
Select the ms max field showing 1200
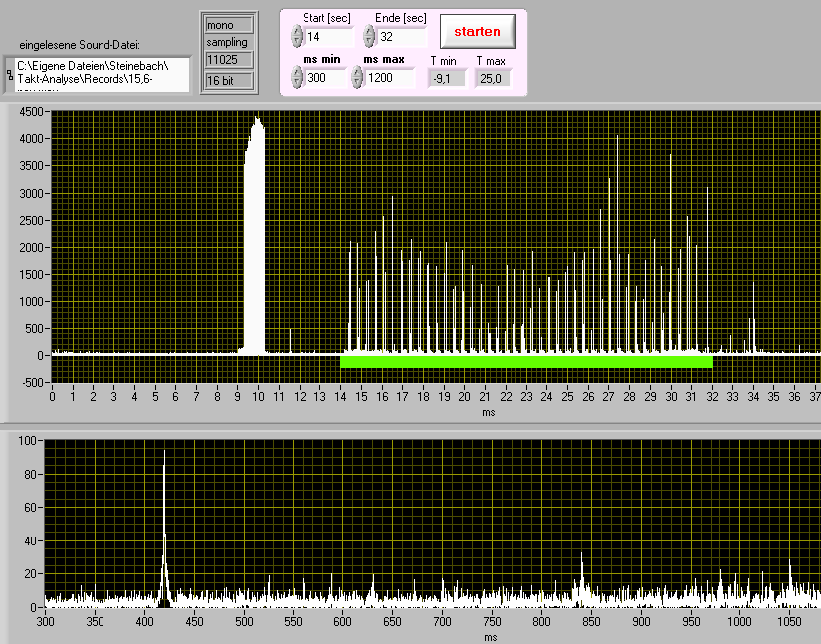[390, 78]
